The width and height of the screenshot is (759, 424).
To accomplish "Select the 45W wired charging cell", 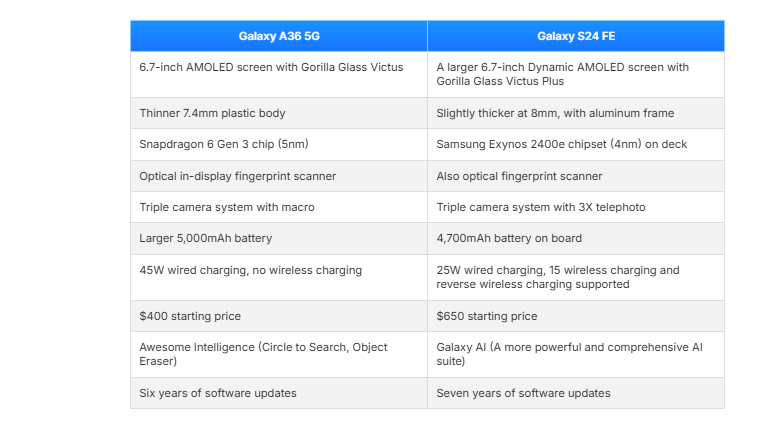I will (279, 277).
